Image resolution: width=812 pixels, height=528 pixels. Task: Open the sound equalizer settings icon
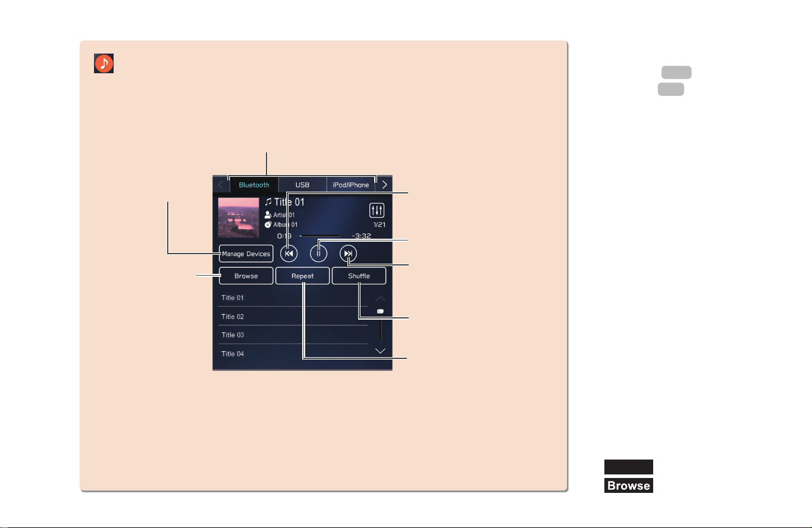(x=377, y=211)
